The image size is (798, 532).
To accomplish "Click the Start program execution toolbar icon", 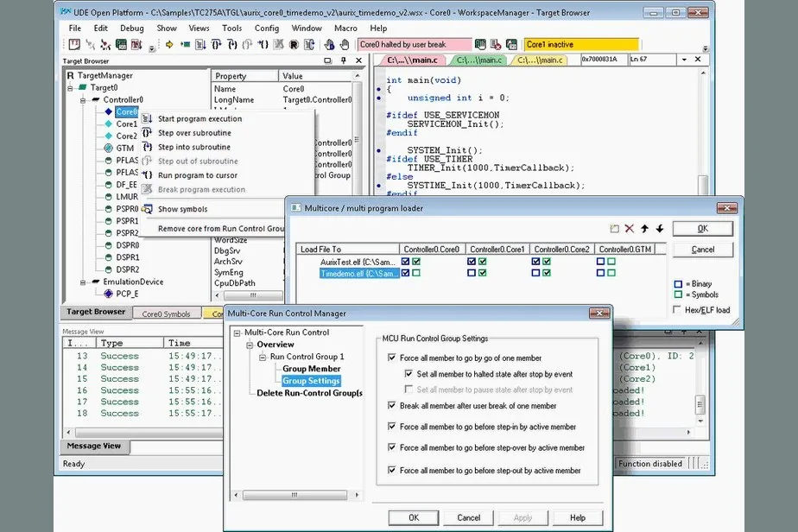I will 200,45.
